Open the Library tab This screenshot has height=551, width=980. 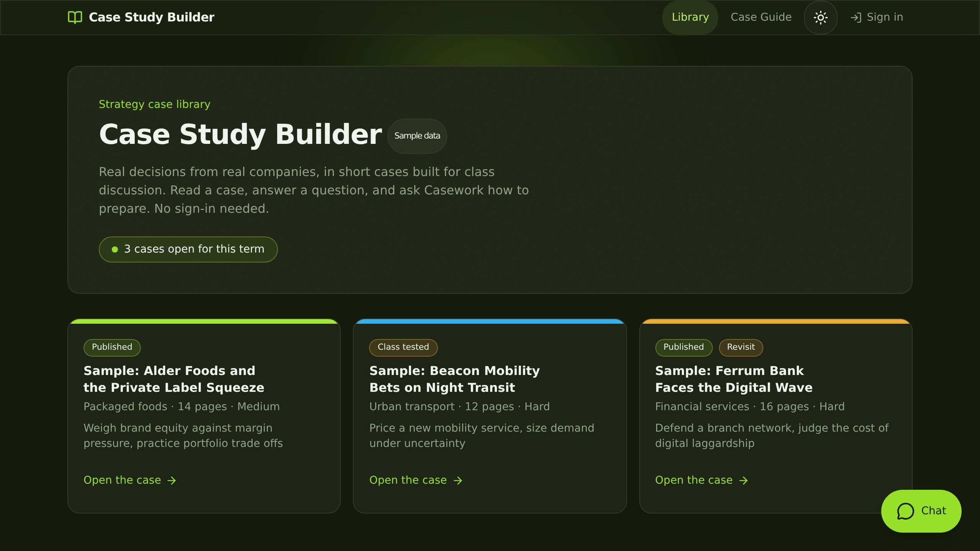pos(690,17)
